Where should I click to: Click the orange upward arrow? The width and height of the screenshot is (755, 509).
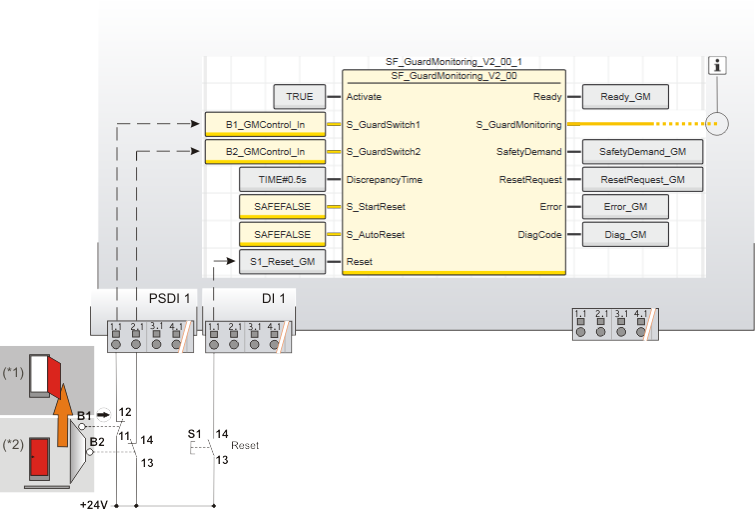tap(62, 415)
